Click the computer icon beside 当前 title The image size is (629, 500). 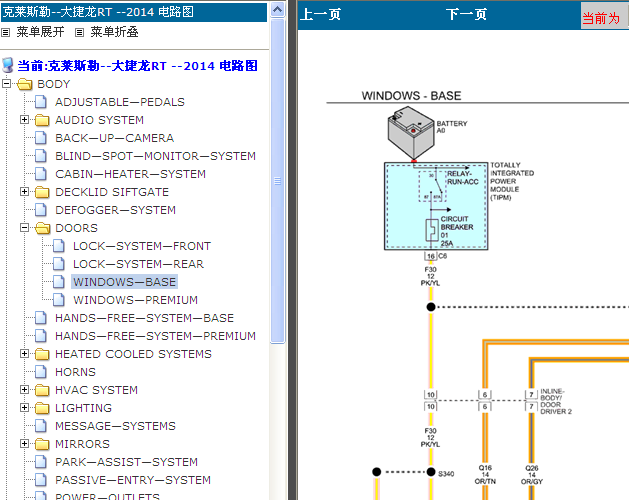(x=8, y=65)
